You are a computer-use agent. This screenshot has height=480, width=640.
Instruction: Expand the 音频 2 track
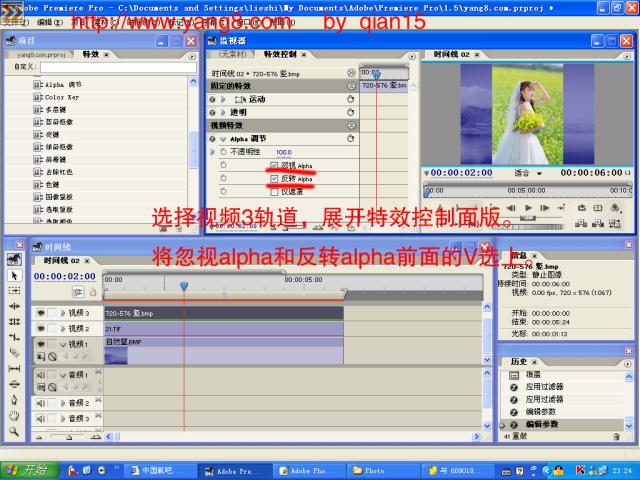coord(63,403)
